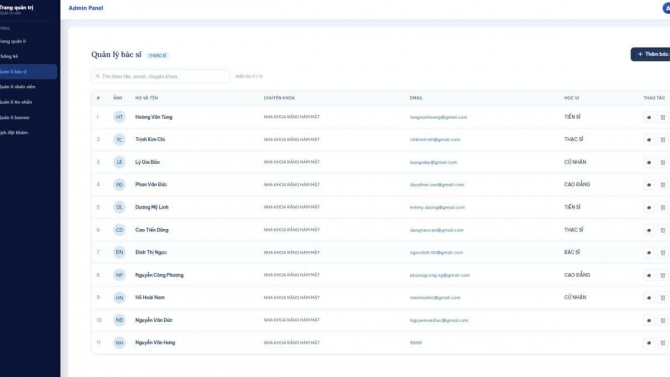Open Quản lý tin nhắn in sidebar

tap(27, 102)
